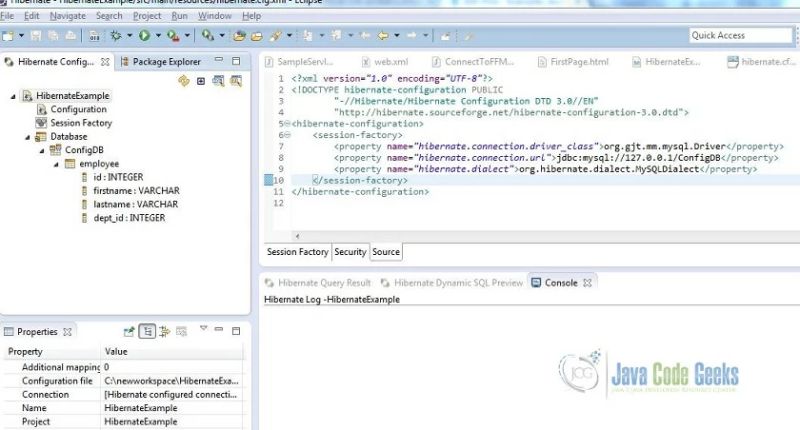This screenshot has width=800, height=430.
Task: Toggle Show Advanced Properties icon
Action: [x=164, y=332]
